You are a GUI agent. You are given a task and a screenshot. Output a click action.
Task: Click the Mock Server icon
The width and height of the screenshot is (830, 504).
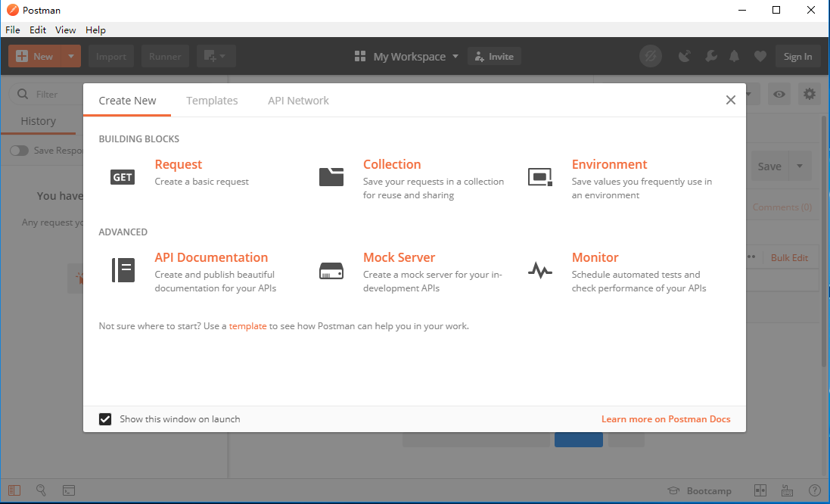(331, 270)
